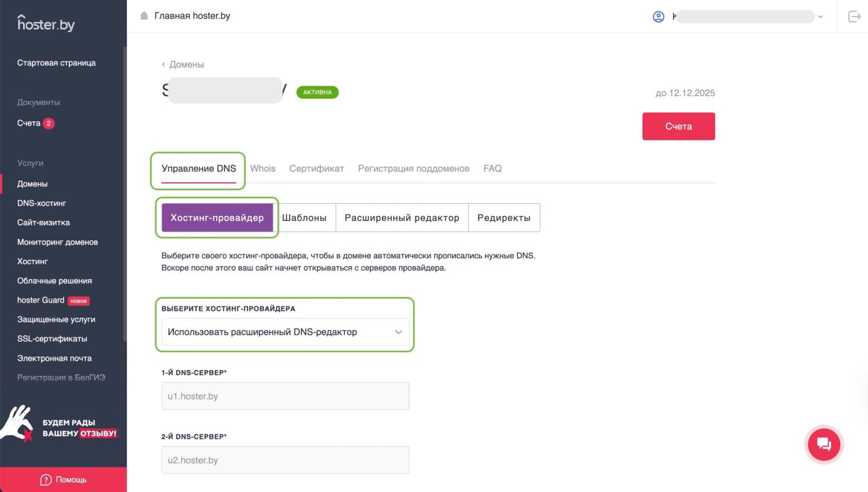
Task: Open the live chat bubble icon
Action: point(824,444)
